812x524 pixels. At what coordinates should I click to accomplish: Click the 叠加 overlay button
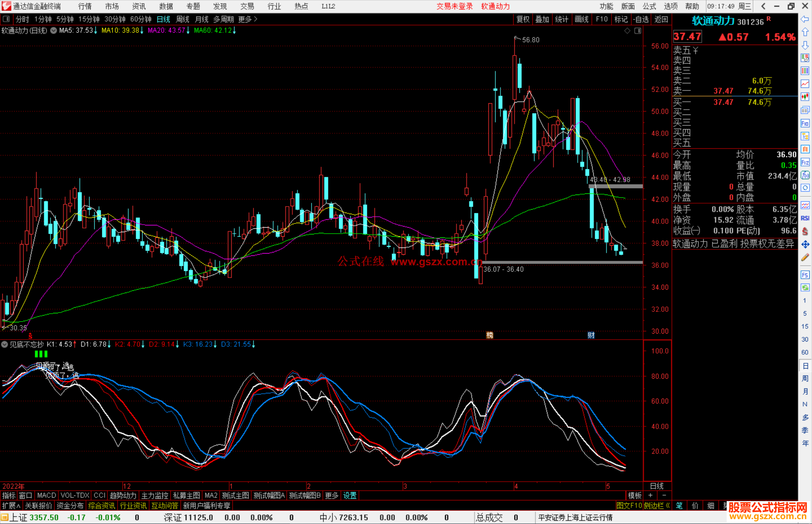(x=542, y=19)
